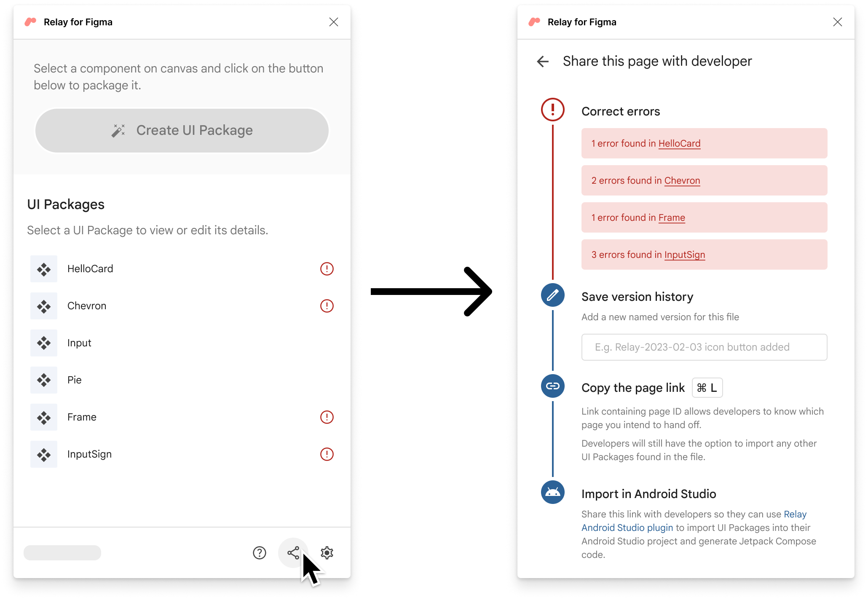Click the back arrow on share page
This screenshot has height=600, width=868.
point(543,60)
